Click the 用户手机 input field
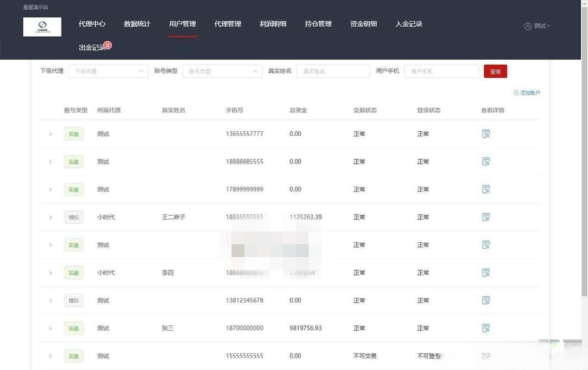 point(441,71)
